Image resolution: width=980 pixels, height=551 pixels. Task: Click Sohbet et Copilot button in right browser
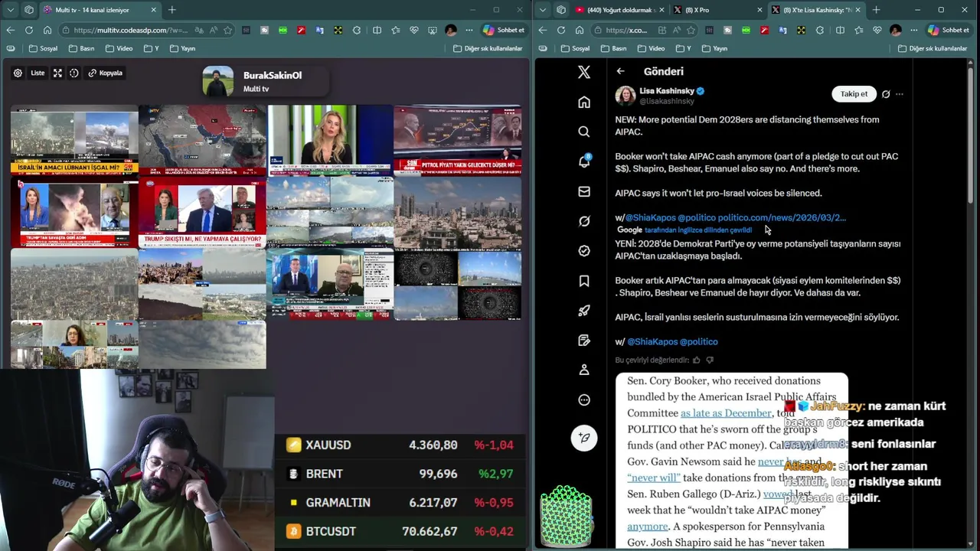[949, 30]
